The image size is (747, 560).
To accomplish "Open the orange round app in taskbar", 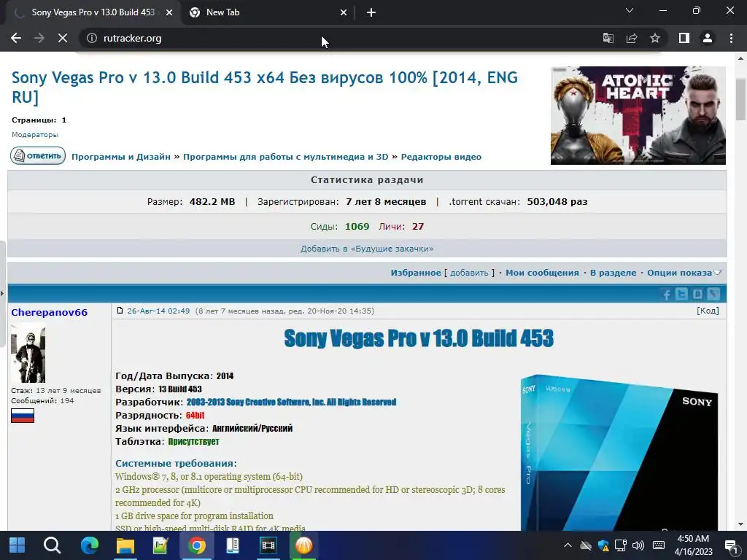I will tap(303, 545).
